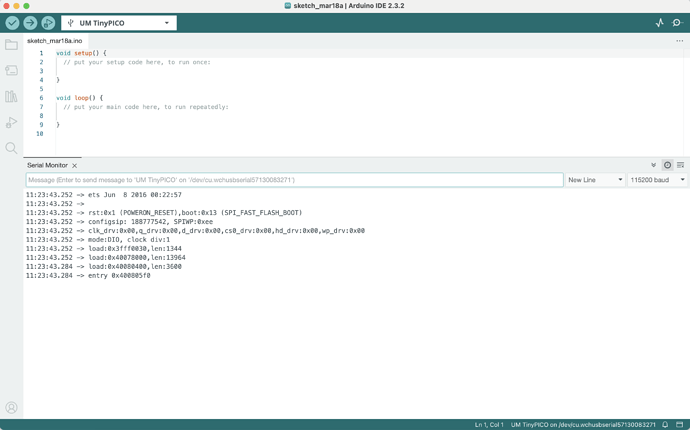The height and width of the screenshot is (430, 690).
Task: Click 'Ln 1, Col 1' in status bar
Action: (x=489, y=425)
